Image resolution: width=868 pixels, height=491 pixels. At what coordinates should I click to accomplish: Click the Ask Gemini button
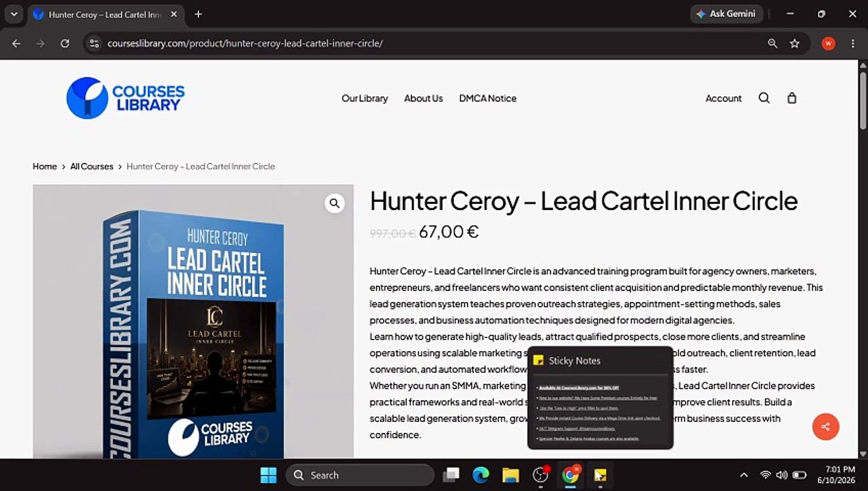(x=725, y=14)
